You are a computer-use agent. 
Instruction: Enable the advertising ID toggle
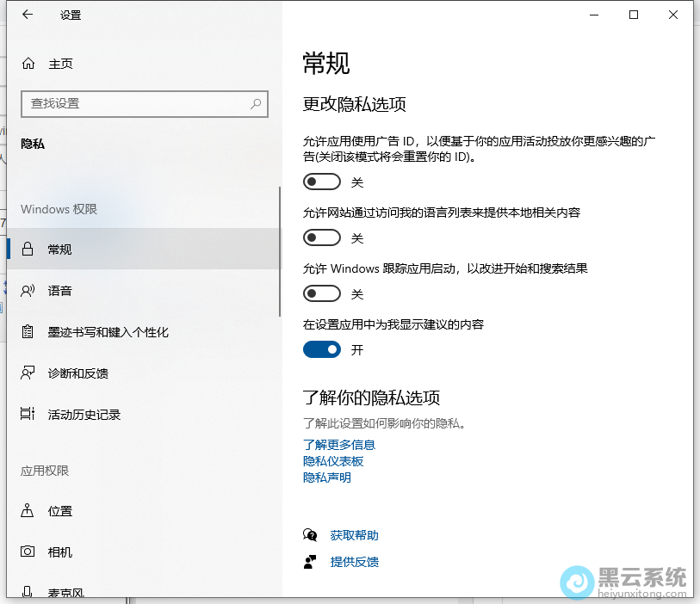[x=322, y=182]
